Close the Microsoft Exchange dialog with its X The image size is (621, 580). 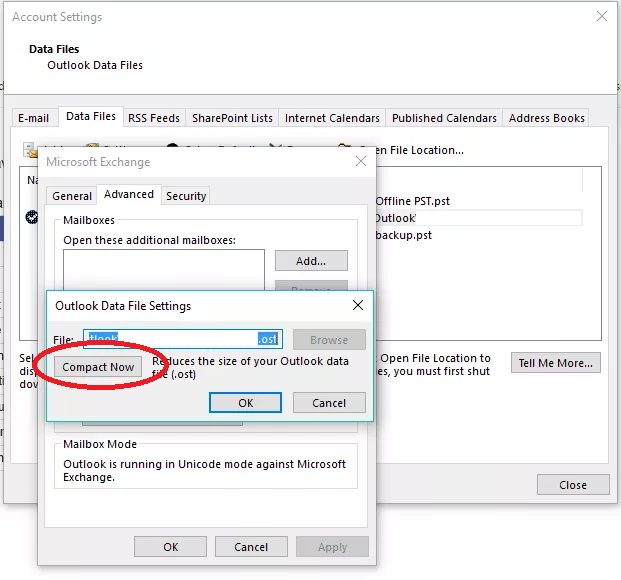pos(360,162)
